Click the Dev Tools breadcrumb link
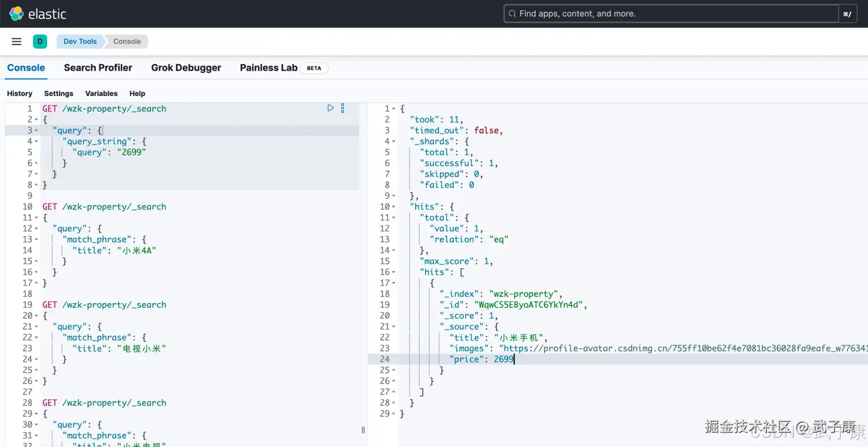Image resolution: width=868 pixels, height=447 pixels. pyautogui.click(x=79, y=41)
